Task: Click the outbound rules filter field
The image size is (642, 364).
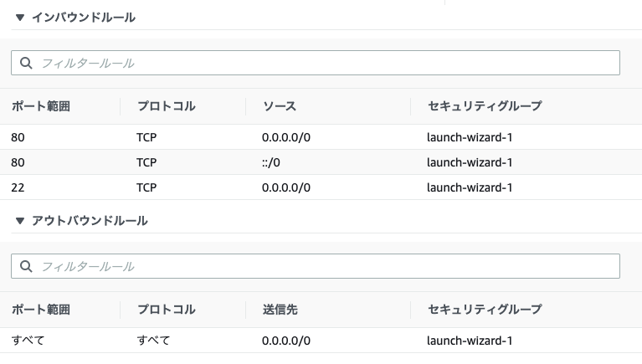Action: click(326, 266)
